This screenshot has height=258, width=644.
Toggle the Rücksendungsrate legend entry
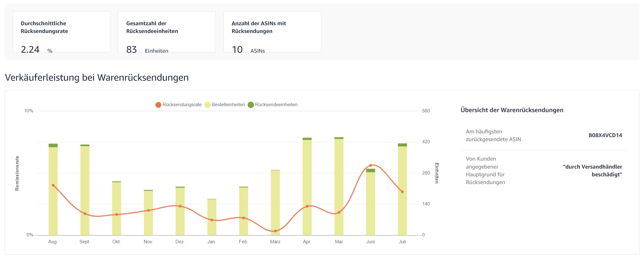pos(178,105)
